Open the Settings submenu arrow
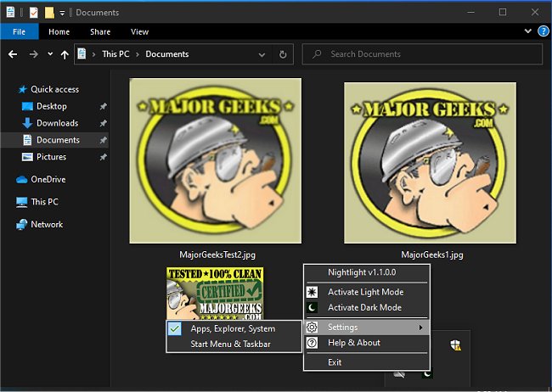Viewport: 552px width, 392px height. pyautogui.click(x=420, y=328)
